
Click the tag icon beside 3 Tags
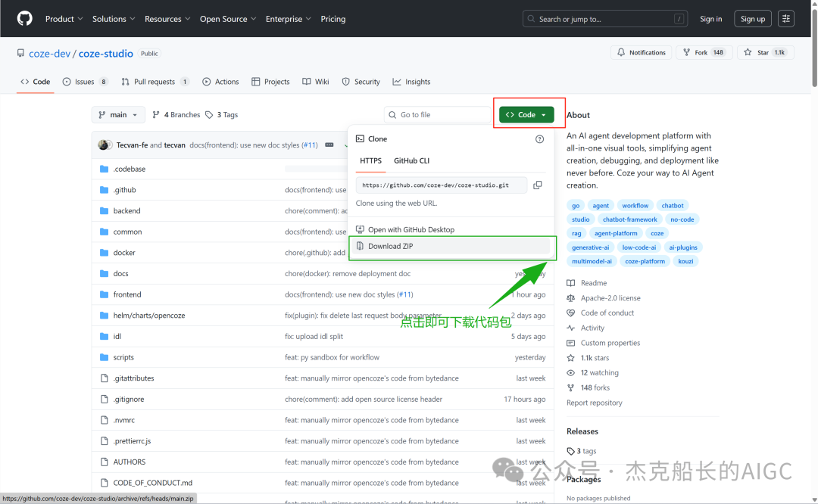click(209, 115)
